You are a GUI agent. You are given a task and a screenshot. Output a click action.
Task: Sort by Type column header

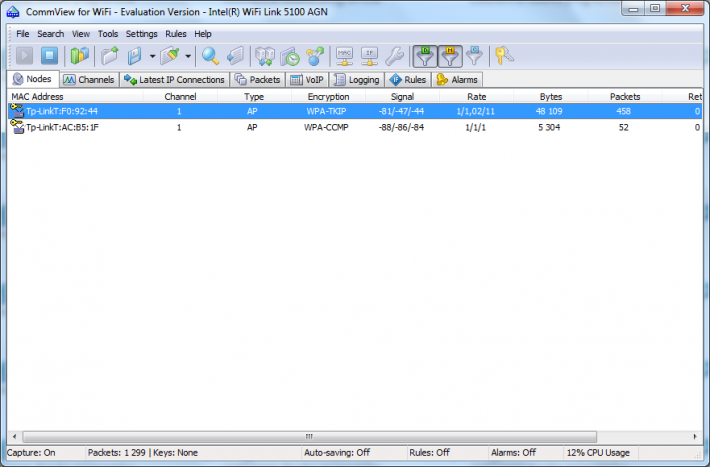click(x=254, y=96)
